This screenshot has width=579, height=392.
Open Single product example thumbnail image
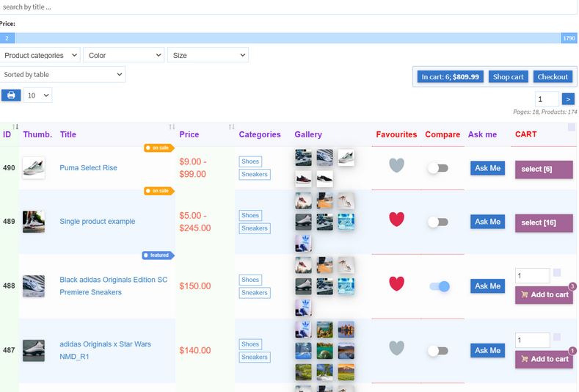34,221
